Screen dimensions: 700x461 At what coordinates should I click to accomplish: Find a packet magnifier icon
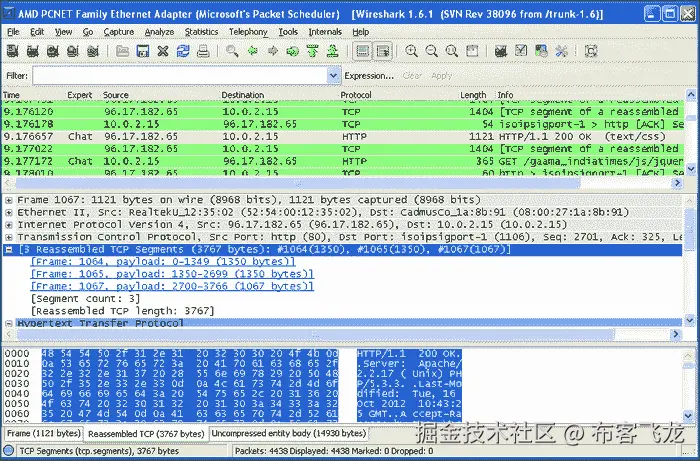click(x=232, y=51)
